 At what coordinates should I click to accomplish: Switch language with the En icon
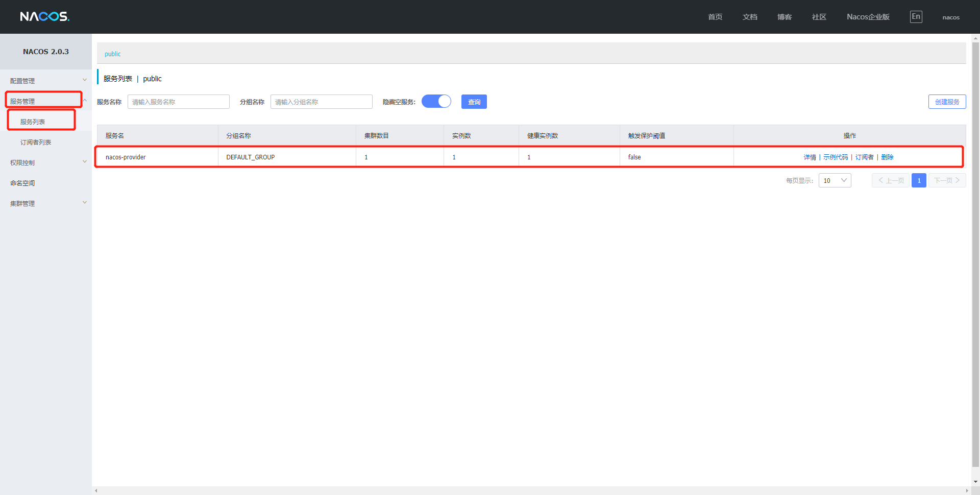tap(916, 17)
